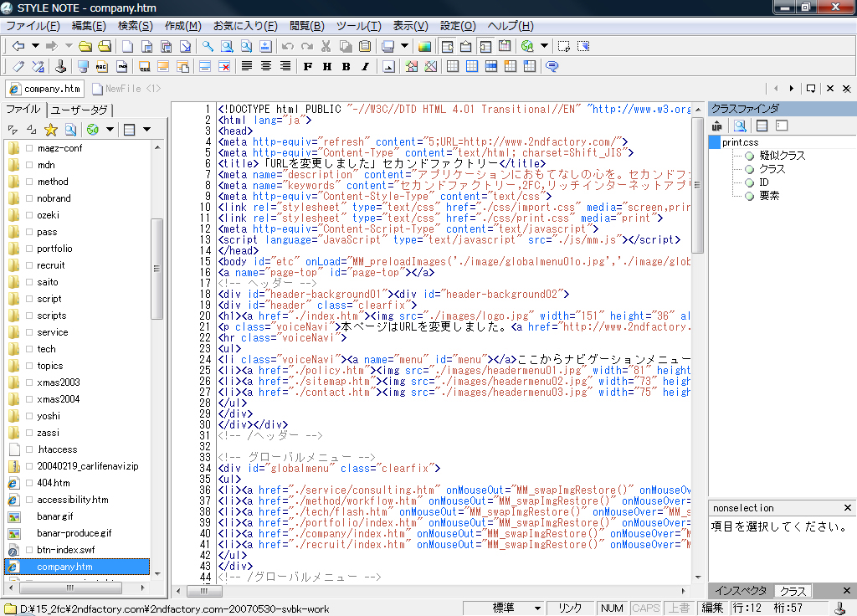This screenshot has height=616, width=857.
Task: Click the back navigation arrow icon
Action: [x=18, y=47]
